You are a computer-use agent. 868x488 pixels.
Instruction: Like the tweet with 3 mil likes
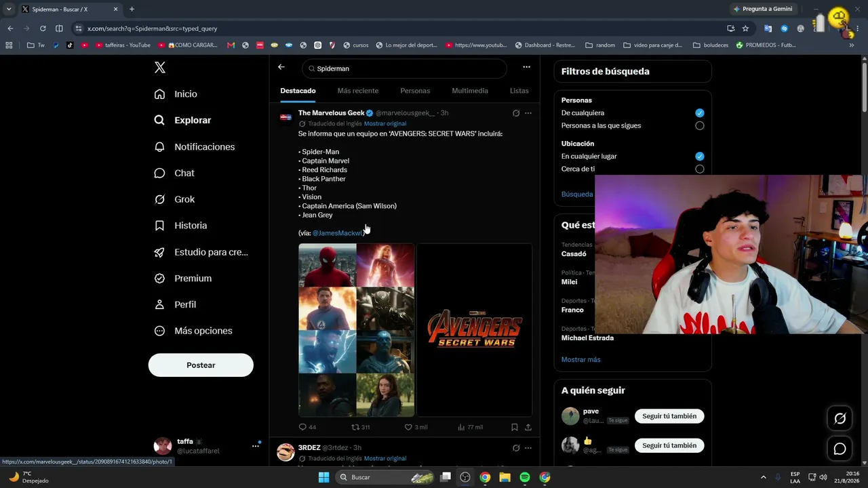(416, 427)
